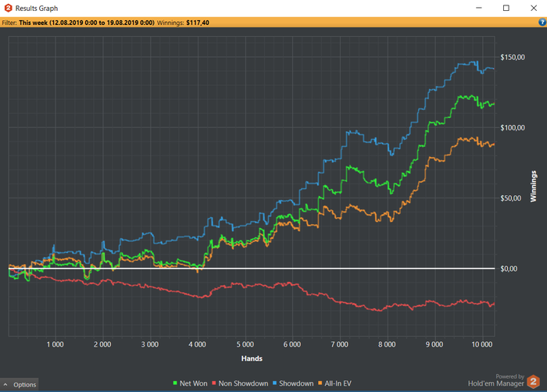Image resolution: width=547 pixels, height=392 pixels.
Task: Click the Powered by Hold'em Manager text
Action: coord(496,380)
